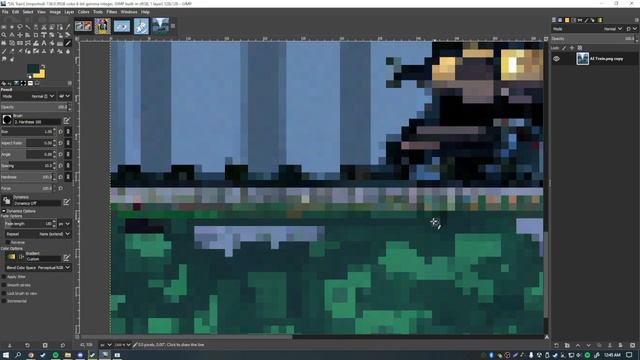This screenshot has height=360, width=640.
Task: Select the Gradient tool
Action: [60, 43]
